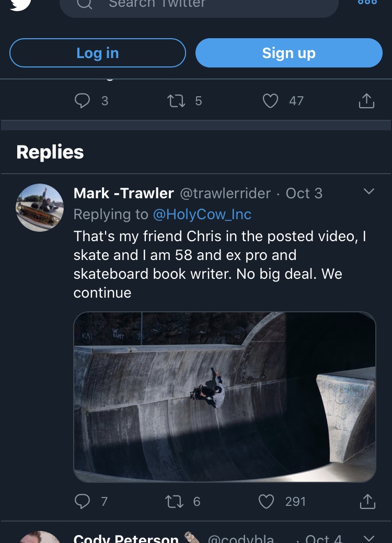Open the chevron menu on Cody Peterson's tweet

click(x=368, y=538)
